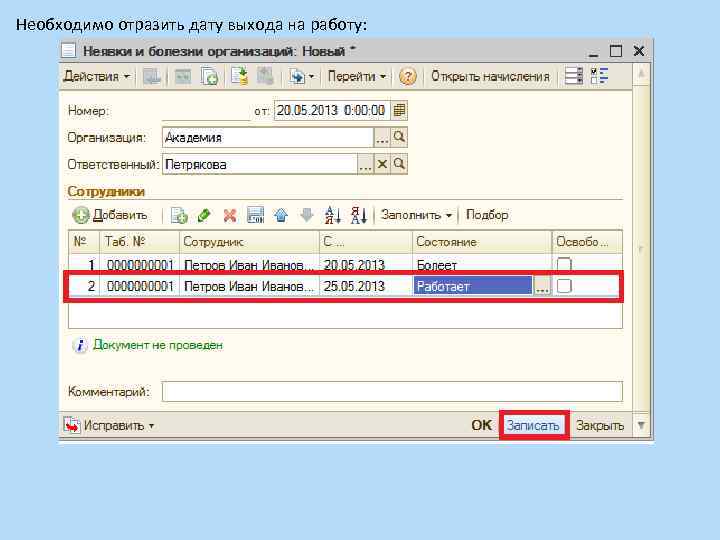Select employee Петров Иван Иванов in row 1
This screenshot has height=540, width=720.
pyautogui.click(x=249, y=265)
